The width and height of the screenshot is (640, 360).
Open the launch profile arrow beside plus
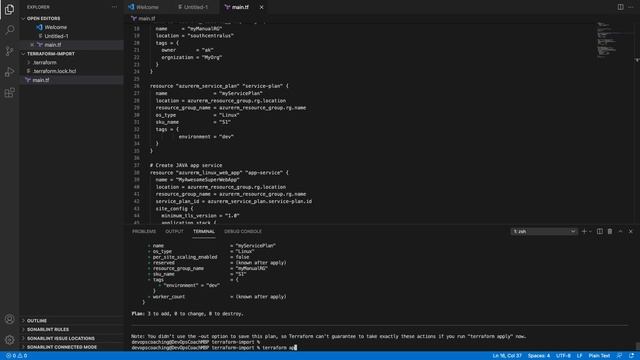pyautogui.click(x=590, y=231)
